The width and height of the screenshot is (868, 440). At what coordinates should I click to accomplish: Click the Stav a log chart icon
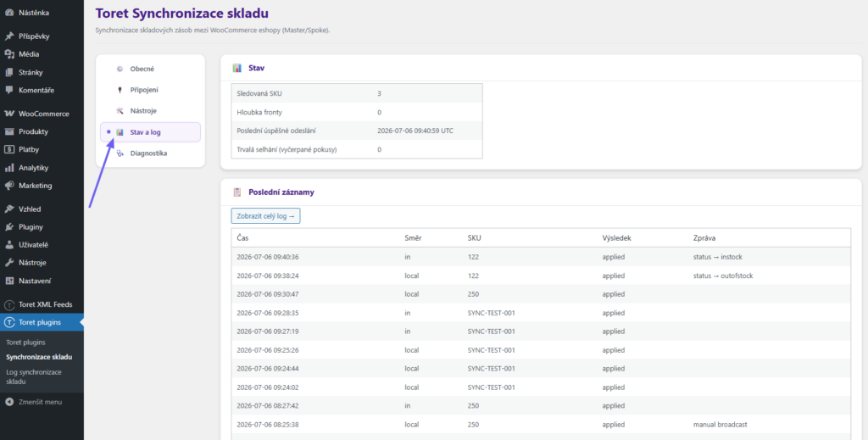pos(120,132)
